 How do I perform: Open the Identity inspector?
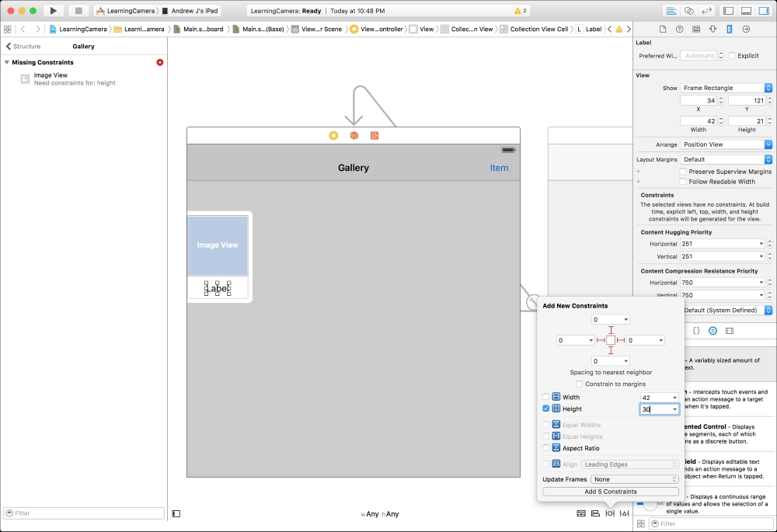697,29
